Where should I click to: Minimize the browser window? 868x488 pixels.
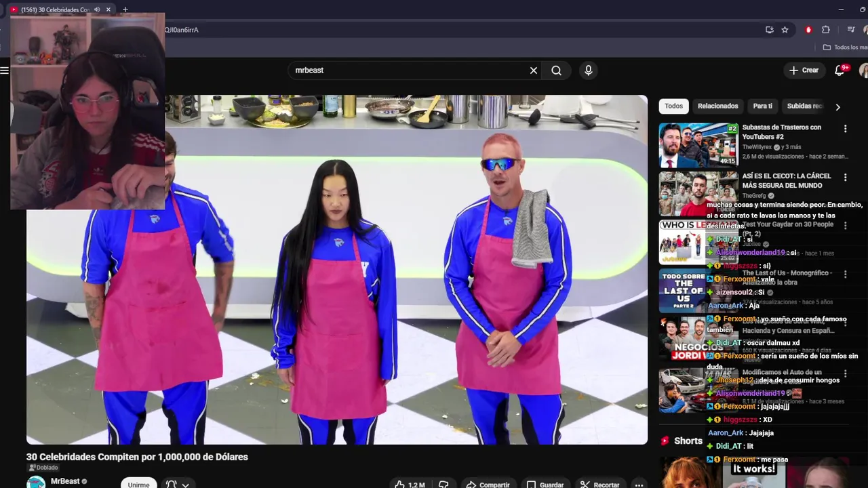tap(841, 9)
